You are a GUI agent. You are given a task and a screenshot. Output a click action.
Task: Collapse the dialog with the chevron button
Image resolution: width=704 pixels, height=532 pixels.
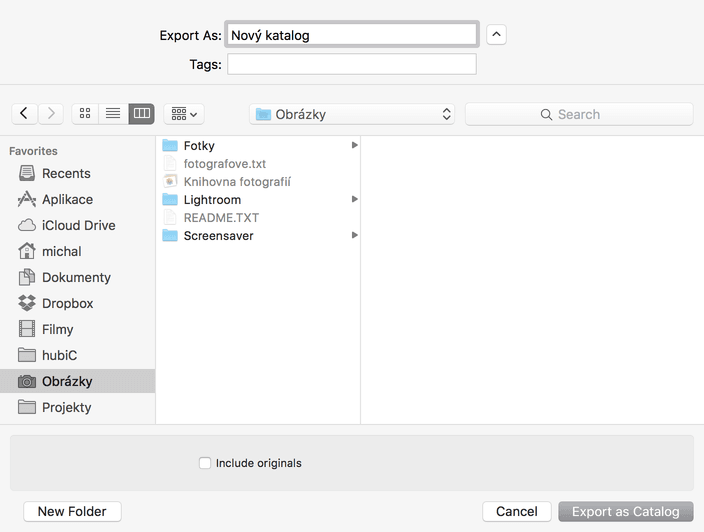click(496, 35)
